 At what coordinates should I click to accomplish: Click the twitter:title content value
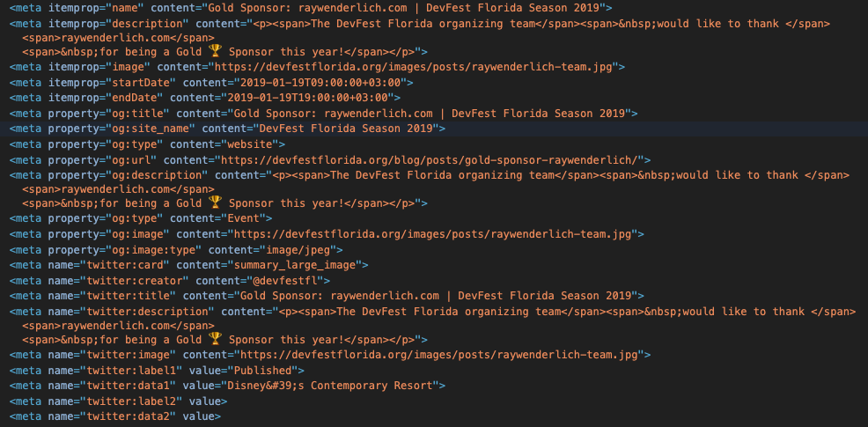pyautogui.click(x=437, y=296)
